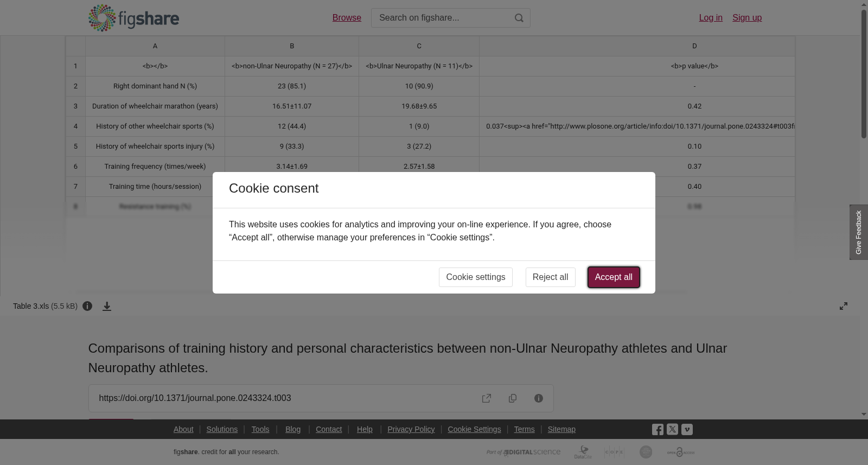
Task: Open Privacy Policy footer link
Action: pos(411,429)
